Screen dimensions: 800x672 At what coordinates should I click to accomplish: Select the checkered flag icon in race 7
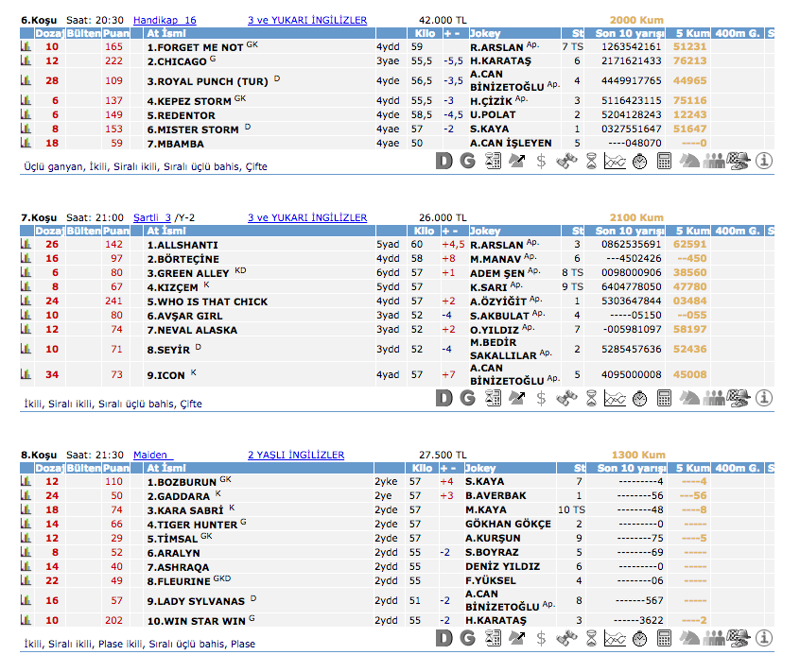(739, 399)
